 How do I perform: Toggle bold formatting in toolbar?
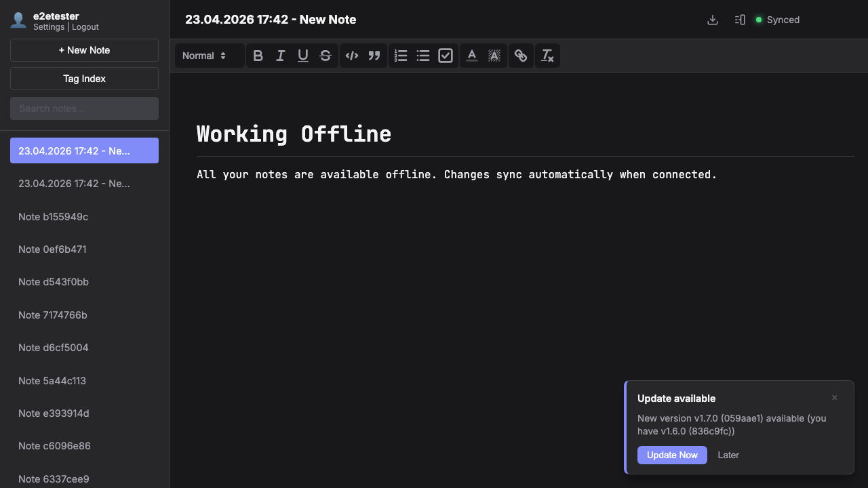pyautogui.click(x=258, y=56)
